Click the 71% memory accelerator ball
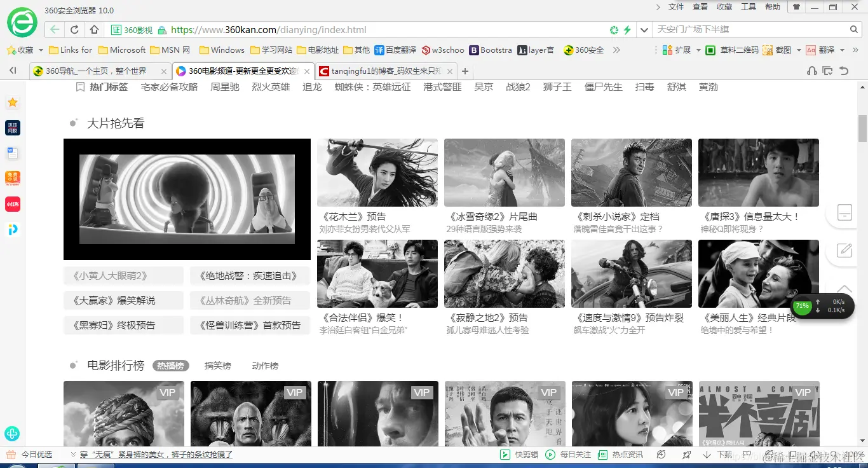 (803, 306)
